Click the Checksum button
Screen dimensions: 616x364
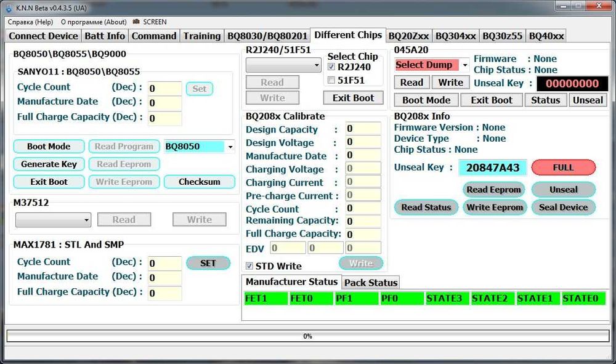click(x=200, y=182)
